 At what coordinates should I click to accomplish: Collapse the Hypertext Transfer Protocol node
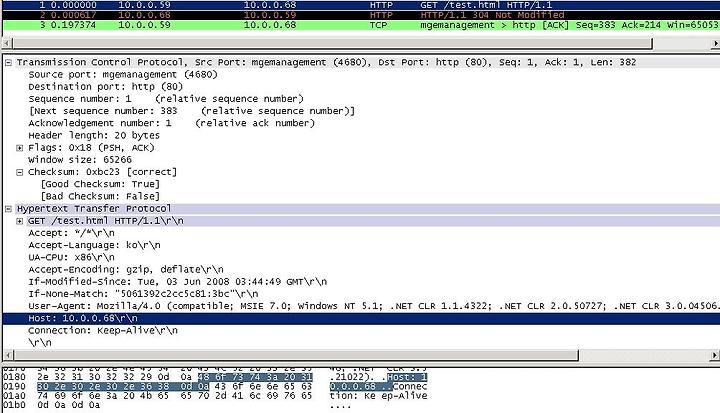[x=8, y=209]
